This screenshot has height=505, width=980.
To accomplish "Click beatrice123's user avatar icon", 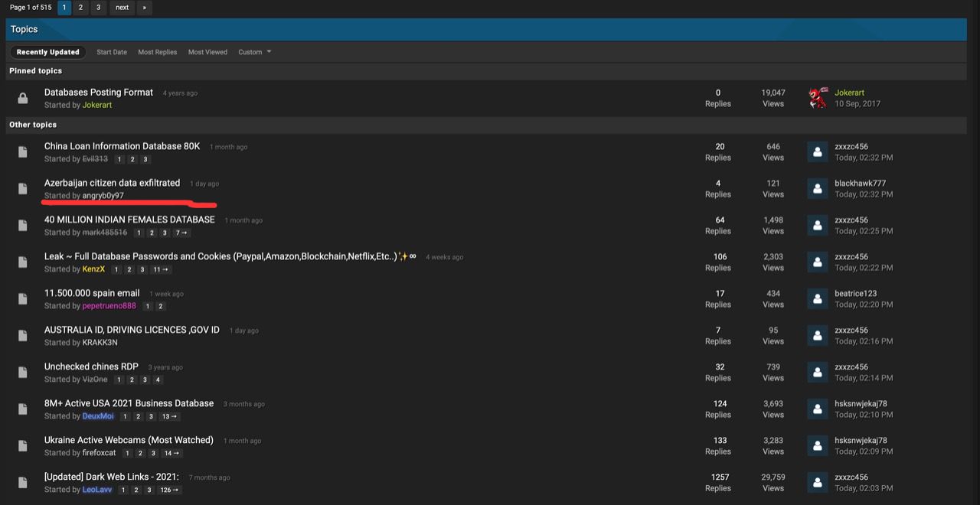I will pos(818,299).
